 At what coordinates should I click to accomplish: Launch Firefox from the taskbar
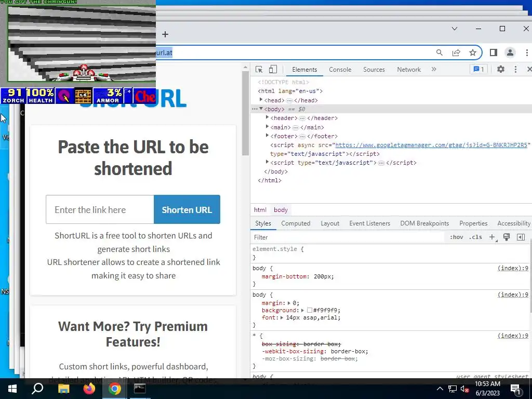[89, 389]
